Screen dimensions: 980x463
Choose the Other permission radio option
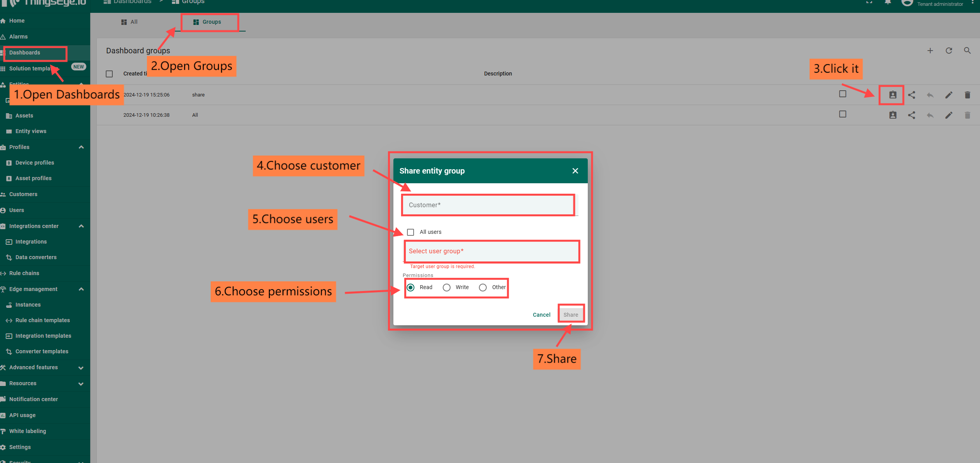pos(483,288)
